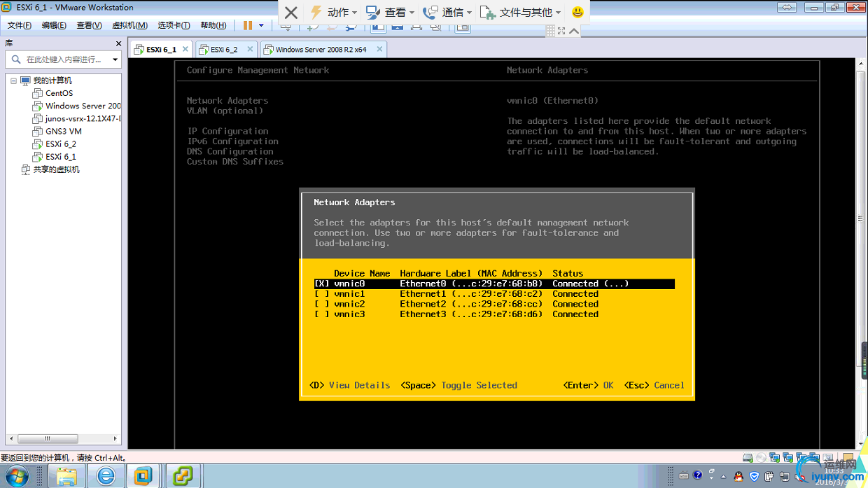The width and height of the screenshot is (868, 488).
Task: Close the ESXi 6_1 tab
Action: [x=185, y=49]
